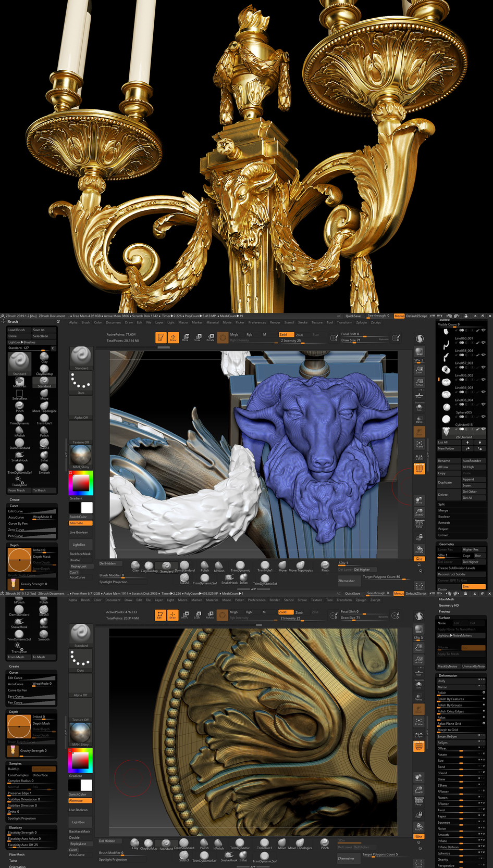This screenshot has width=493, height=868.
Task: Click Load Brush button
Action: (x=19, y=330)
